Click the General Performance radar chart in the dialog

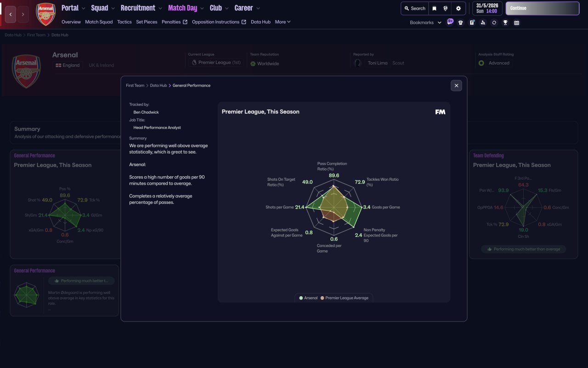[334, 207]
